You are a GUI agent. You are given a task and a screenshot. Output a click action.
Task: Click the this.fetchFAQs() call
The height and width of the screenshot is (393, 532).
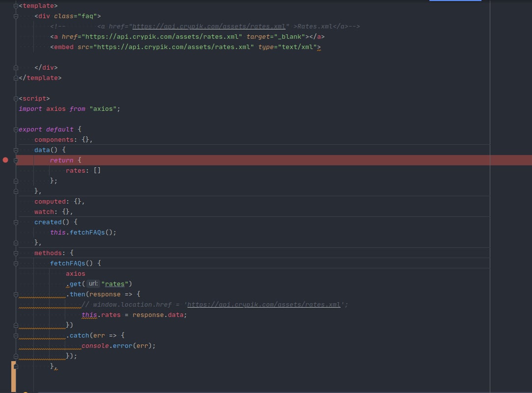tap(83, 233)
